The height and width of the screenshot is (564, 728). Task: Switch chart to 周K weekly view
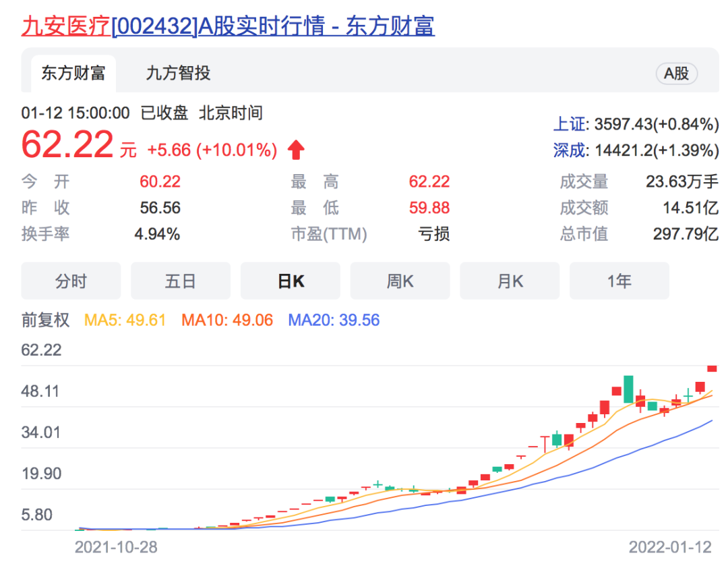coord(400,281)
